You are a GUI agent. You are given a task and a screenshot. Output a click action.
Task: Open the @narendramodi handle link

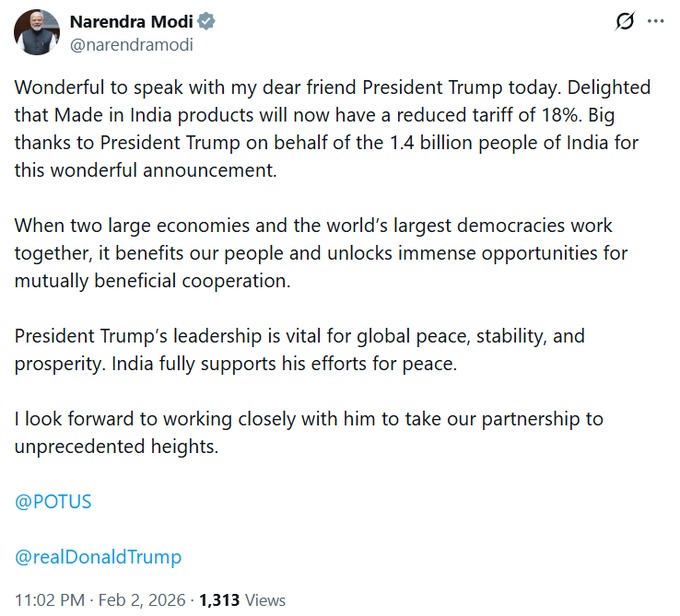[130, 44]
